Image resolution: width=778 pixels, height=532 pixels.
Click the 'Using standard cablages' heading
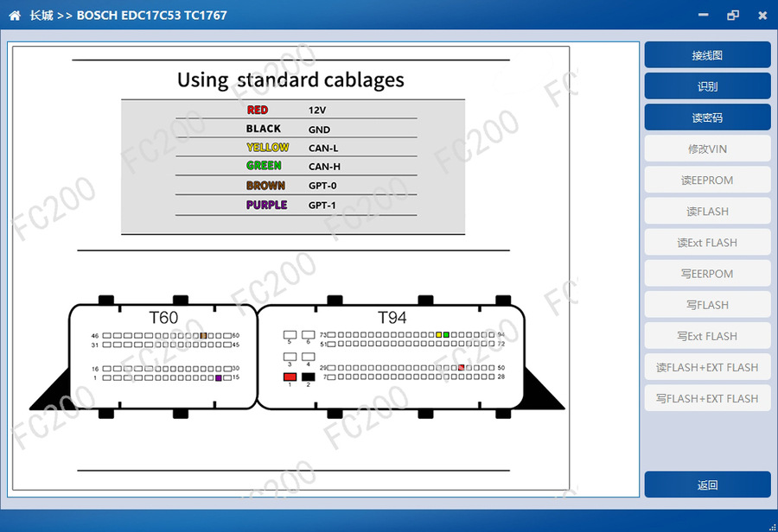click(290, 79)
